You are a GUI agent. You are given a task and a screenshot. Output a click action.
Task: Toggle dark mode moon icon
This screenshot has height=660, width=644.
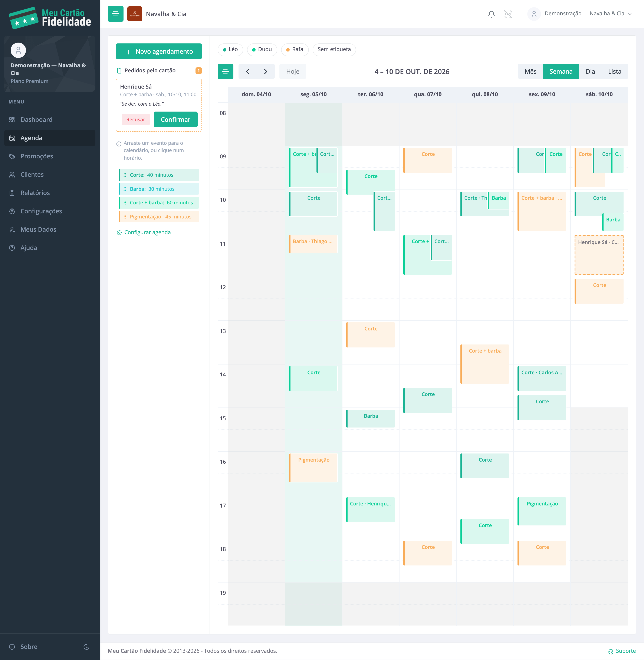[86, 646]
